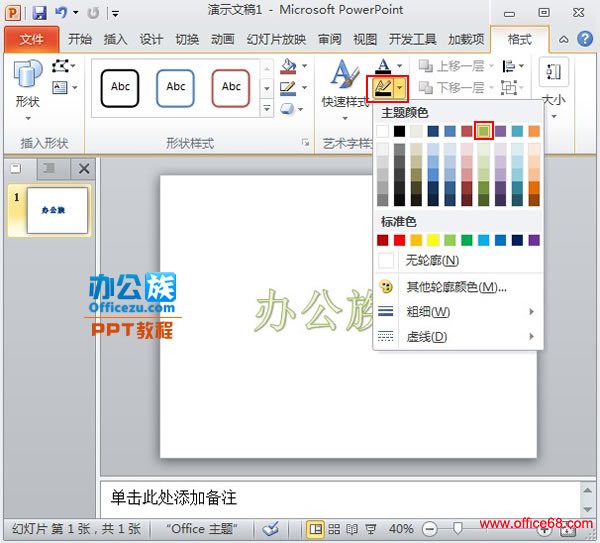Open the Insert (插入) ribbon tab
Viewport: 600px width, 543px height.
coord(115,39)
